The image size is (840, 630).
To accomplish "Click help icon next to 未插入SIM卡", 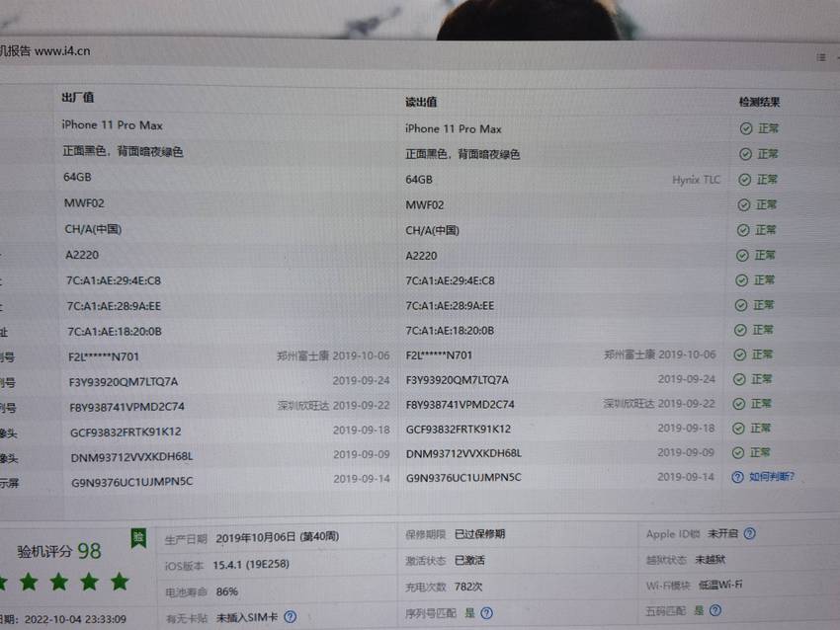I will click(291, 617).
